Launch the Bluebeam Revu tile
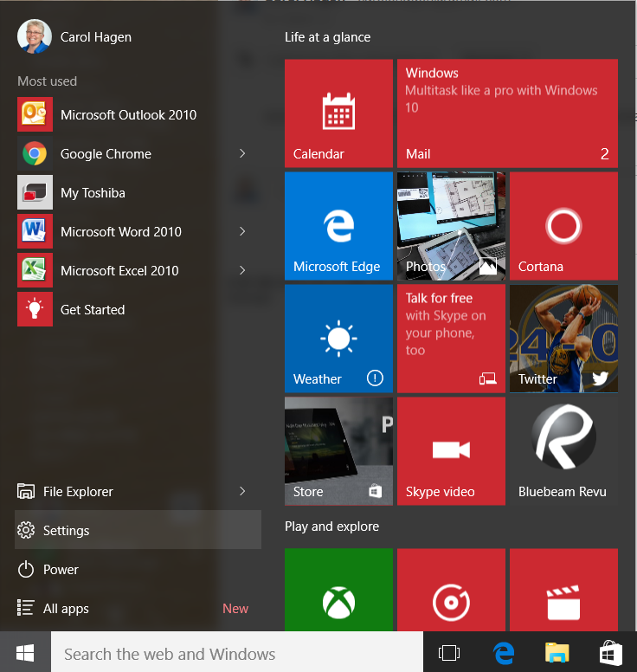The width and height of the screenshot is (637, 672). [563, 451]
